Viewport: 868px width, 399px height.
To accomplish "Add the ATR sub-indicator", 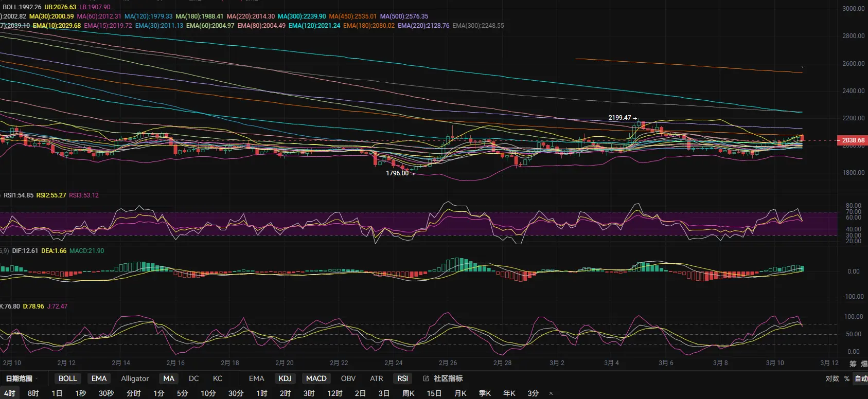I will coord(376,378).
